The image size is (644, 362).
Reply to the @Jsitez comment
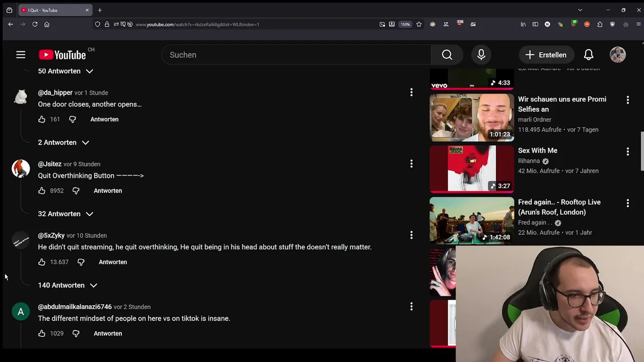[108, 191]
